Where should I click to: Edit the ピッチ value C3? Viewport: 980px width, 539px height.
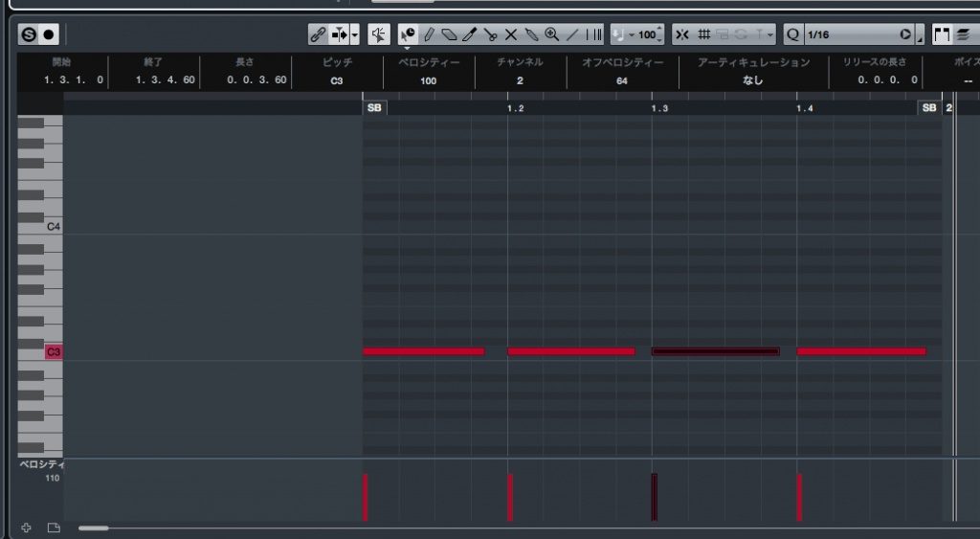coord(337,80)
